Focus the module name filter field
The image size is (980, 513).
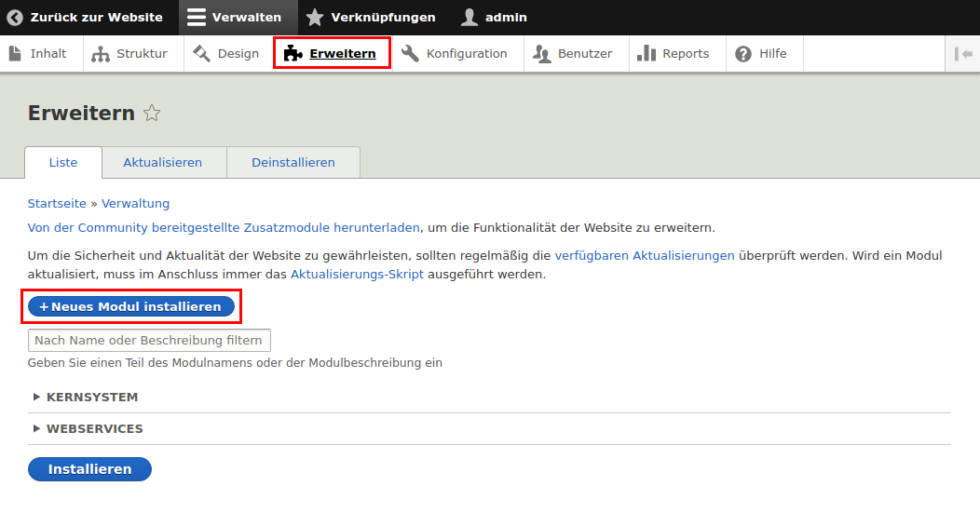(149, 341)
